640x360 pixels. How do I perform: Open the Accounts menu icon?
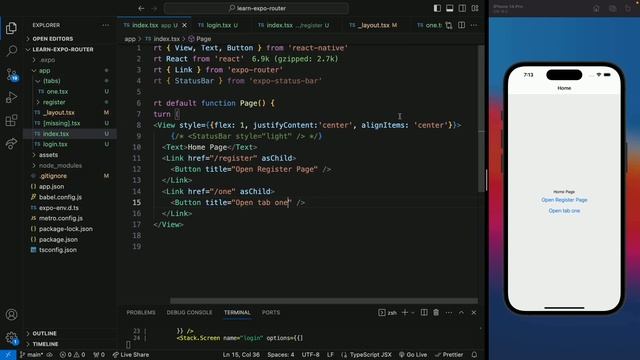tap(11, 315)
